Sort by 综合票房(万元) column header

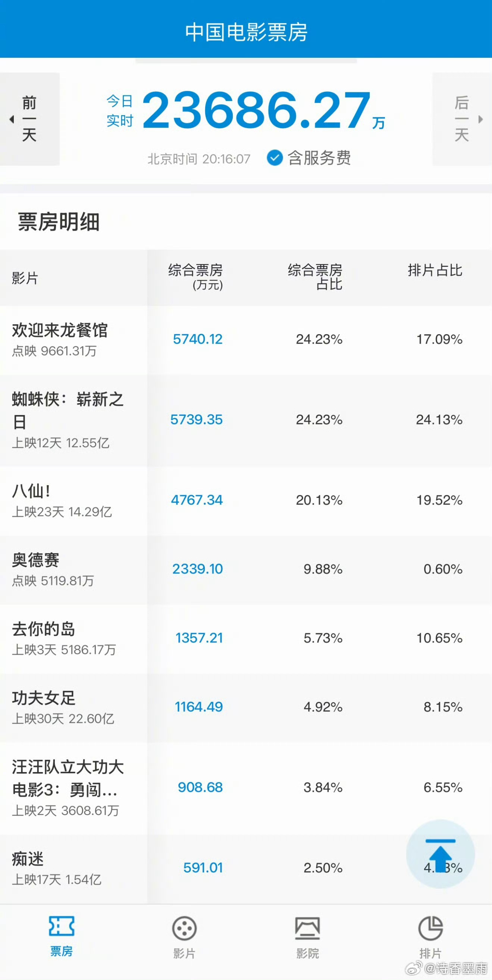[x=196, y=277]
